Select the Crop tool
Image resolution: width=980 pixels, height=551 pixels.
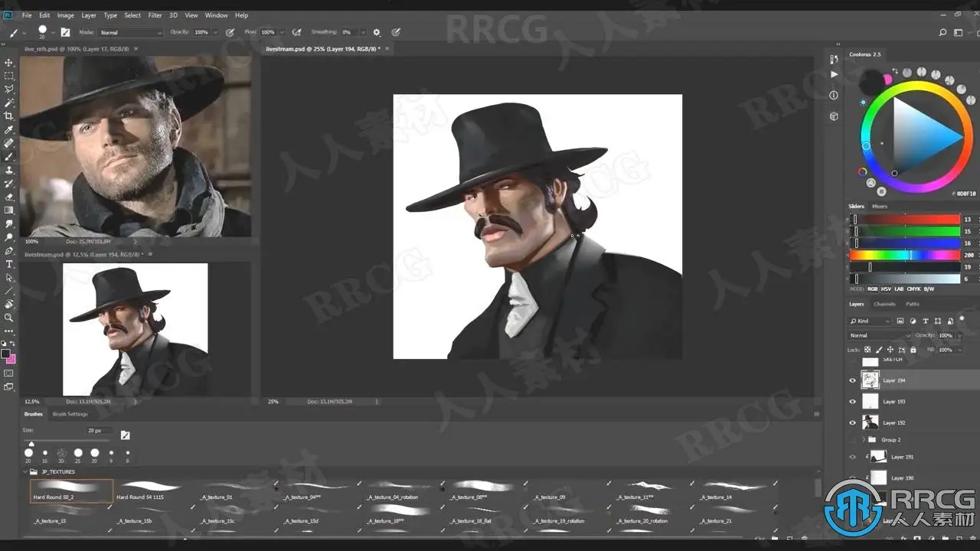(9, 116)
